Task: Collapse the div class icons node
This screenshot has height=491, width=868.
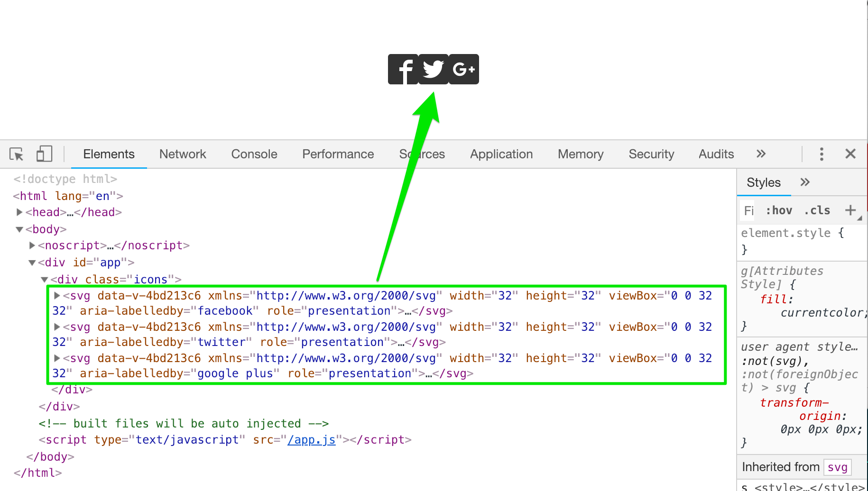Action: coord(44,280)
